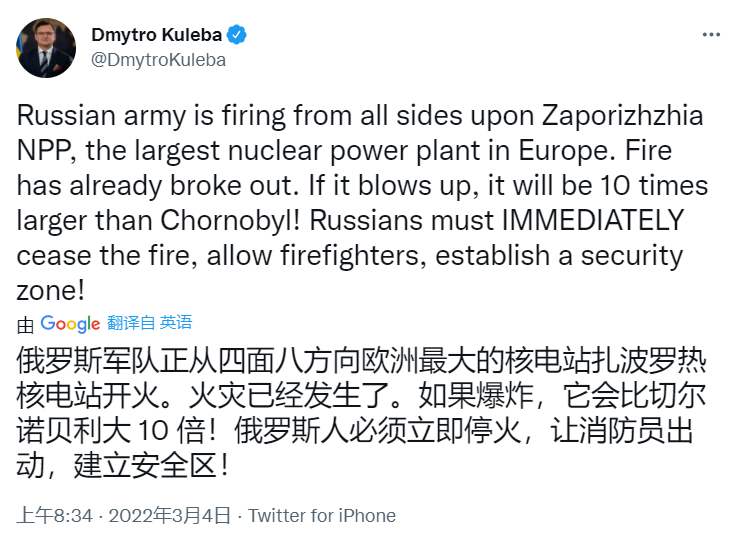Open Dmytro Kuleba's profile avatar
The width and height of the screenshot is (743, 538).
click(x=46, y=48)
